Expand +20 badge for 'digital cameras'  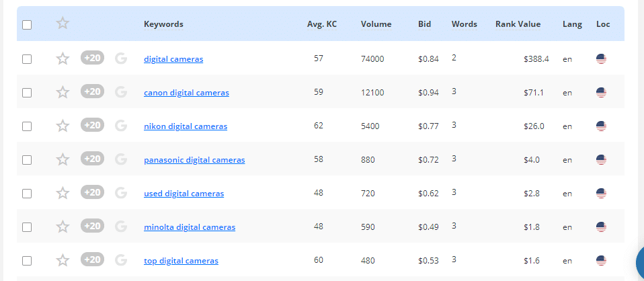click(92, 58)
